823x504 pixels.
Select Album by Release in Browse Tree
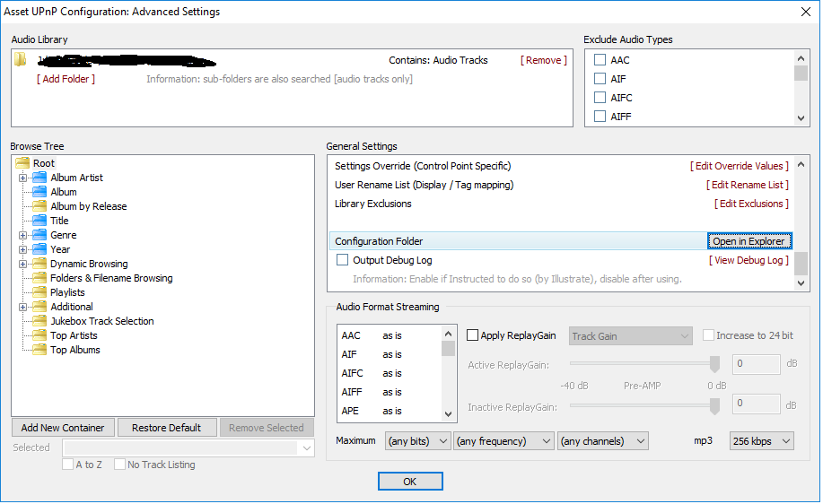point(88,206)
